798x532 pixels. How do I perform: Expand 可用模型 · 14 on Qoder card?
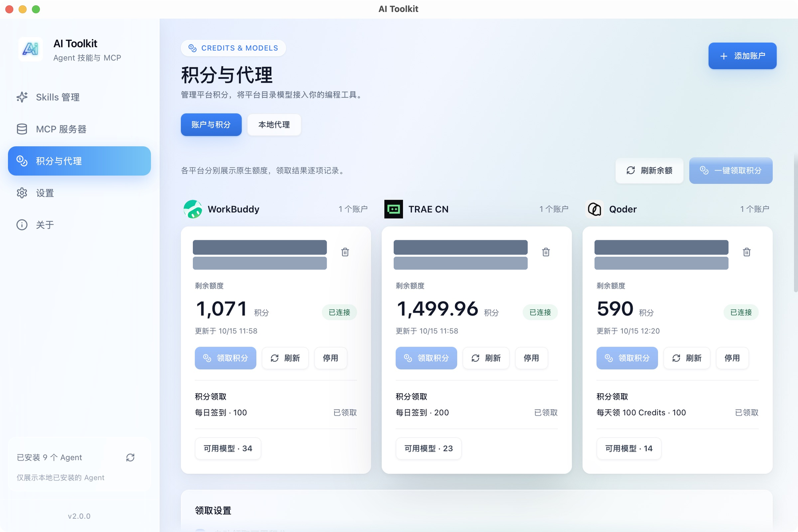pos(629,449)
